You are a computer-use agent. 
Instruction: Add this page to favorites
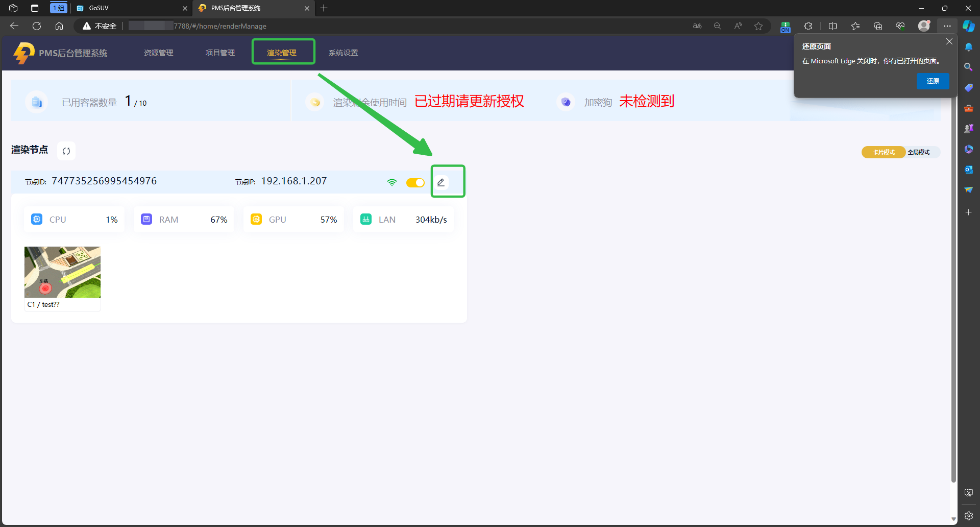pos(758,26)
